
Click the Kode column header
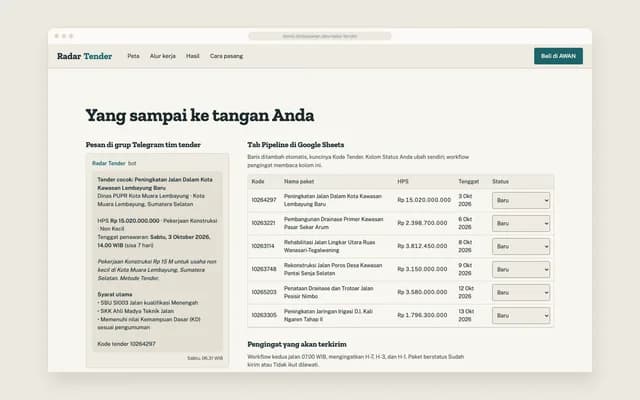(x=258, y=181)
